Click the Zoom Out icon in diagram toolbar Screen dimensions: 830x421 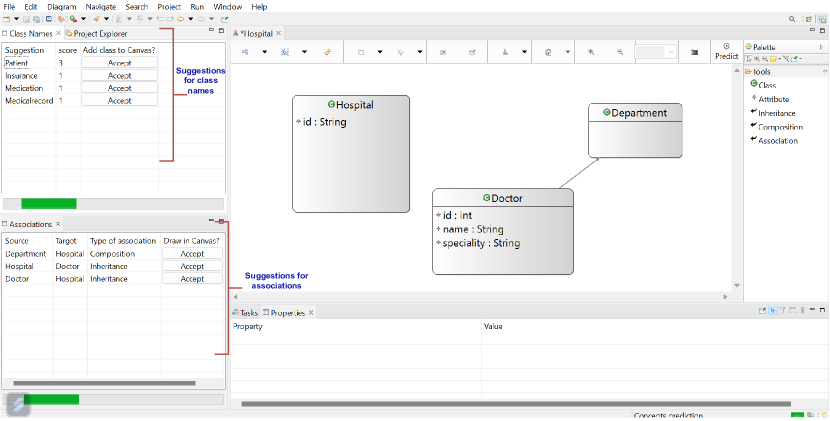[x=619, y=52]
